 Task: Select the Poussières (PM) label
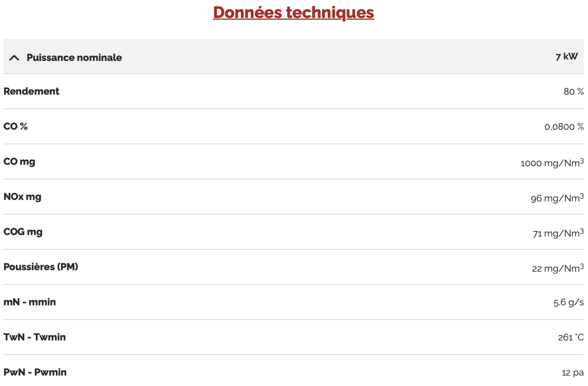coord(41,267)
